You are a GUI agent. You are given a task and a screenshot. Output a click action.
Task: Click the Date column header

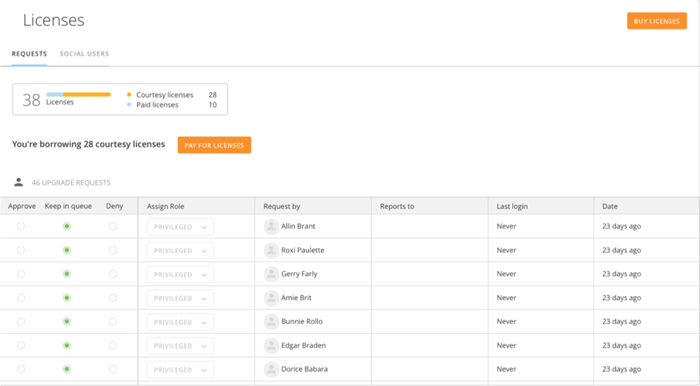point(610,206)
